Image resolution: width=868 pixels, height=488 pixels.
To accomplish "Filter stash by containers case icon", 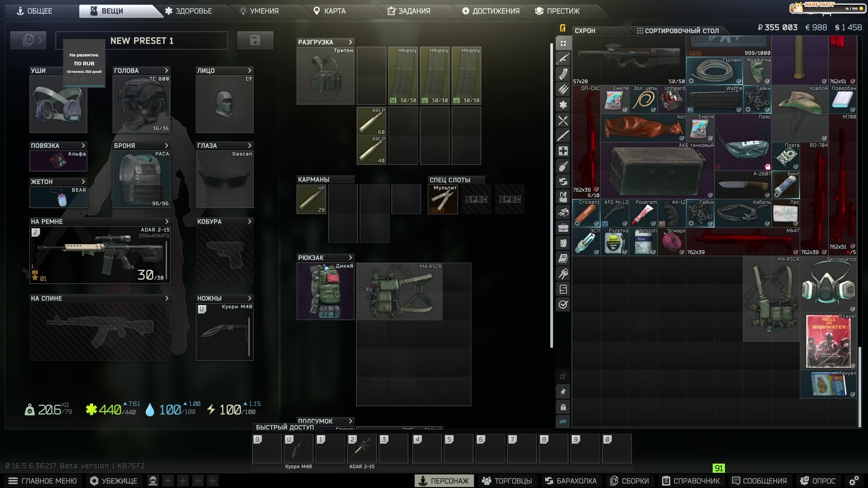I will coord(563,228).
